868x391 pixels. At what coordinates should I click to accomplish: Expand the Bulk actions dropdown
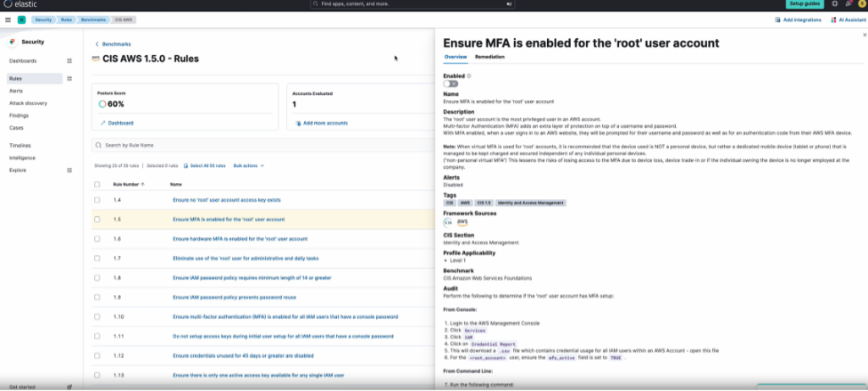[x=248, y=165]
